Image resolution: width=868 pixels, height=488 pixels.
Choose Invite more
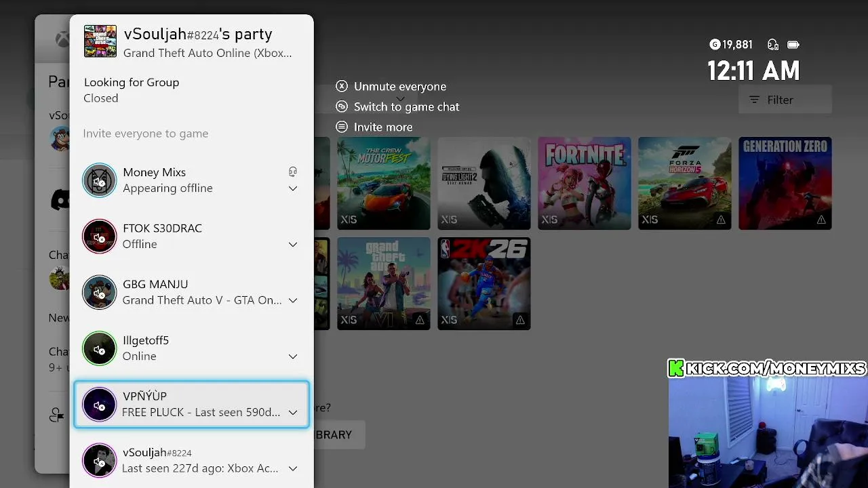[383, 127]
